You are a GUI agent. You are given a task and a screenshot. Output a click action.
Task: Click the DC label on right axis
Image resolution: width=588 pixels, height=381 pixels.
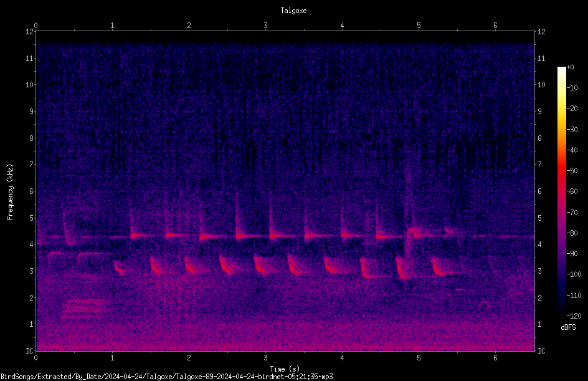point(541,351)
